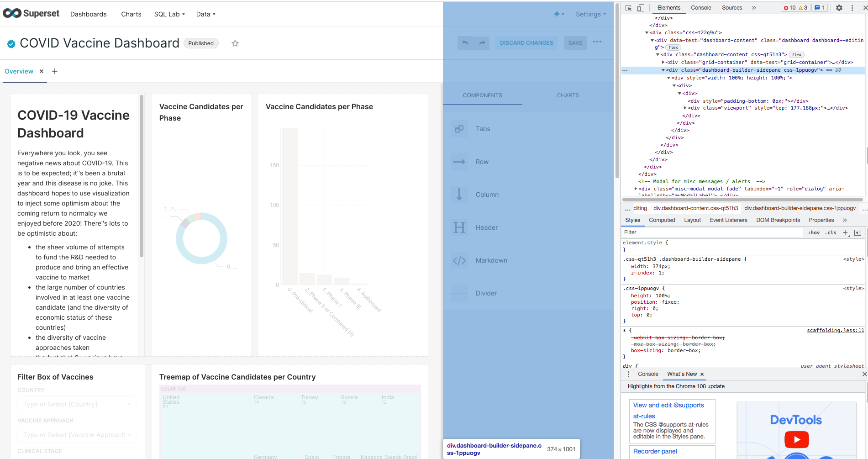Viewport: 868px width, 459px height.
Task: Open the Vaccine Approach select box
Action: [77, 435]
